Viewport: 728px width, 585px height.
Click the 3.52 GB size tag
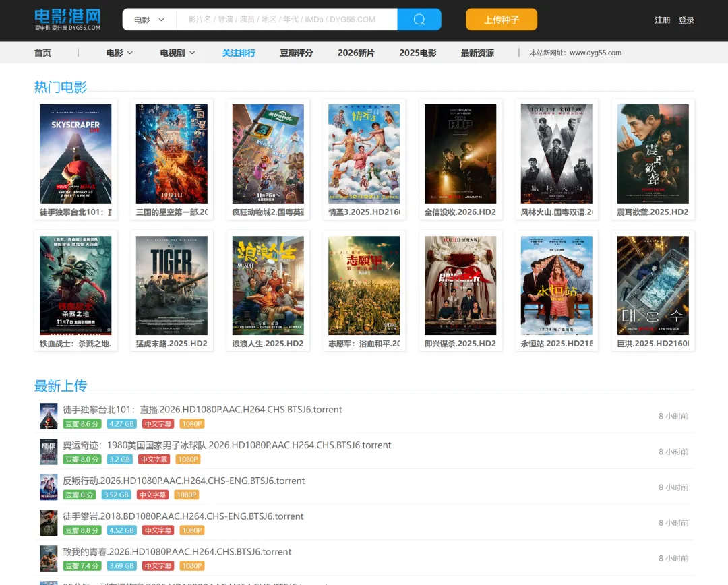coord(116,495)
